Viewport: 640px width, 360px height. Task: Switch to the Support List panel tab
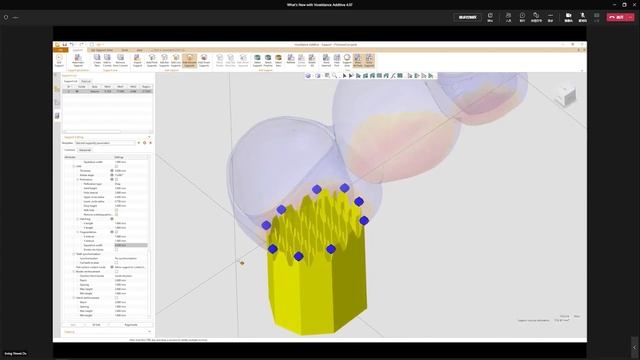point(70,81)
